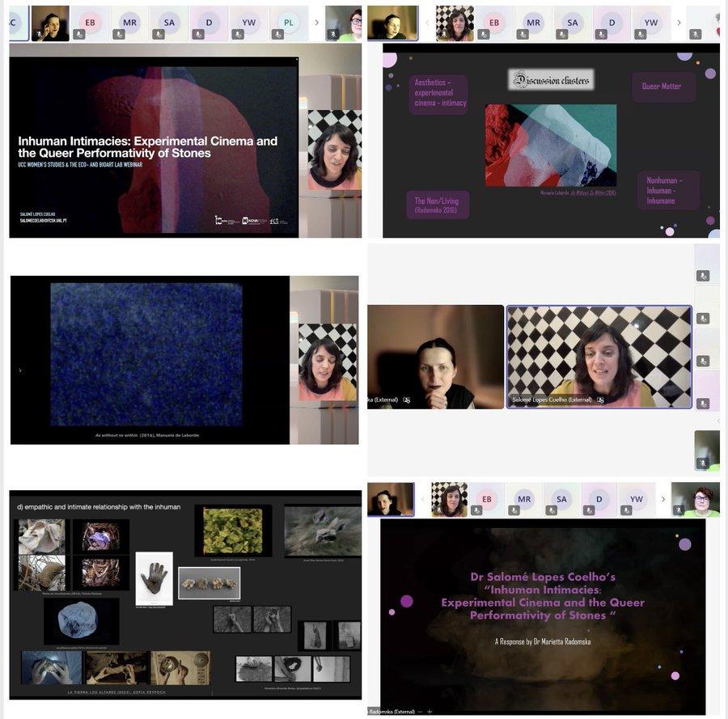Click 'A Response by Dr Marietta Radomska' text
This screenshot has height=719, width=728.
tap(543, 641)
